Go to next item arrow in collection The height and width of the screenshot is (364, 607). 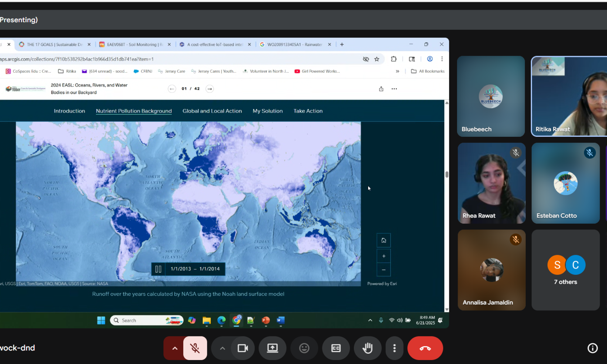(210, 89)
